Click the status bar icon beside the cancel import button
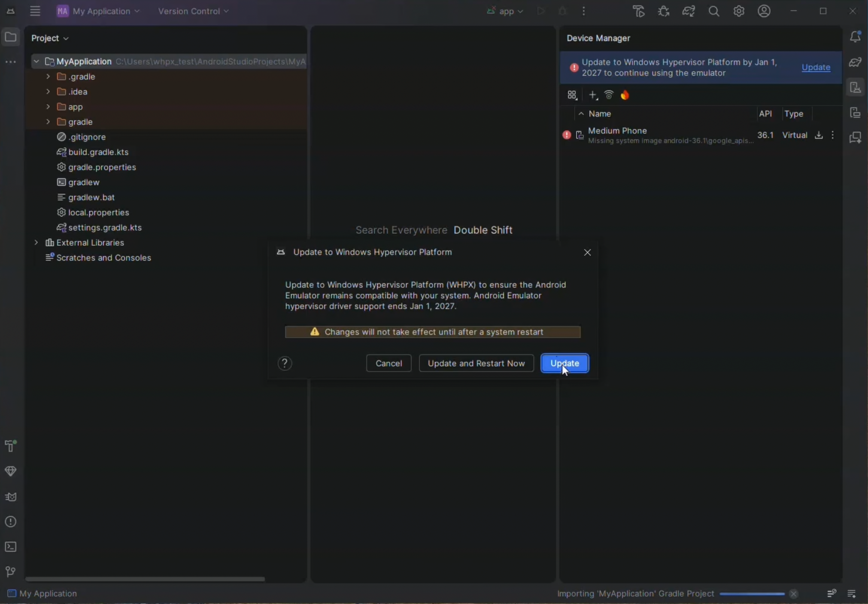The height and width of the screenshot is (604, 868). click(831, 593)
